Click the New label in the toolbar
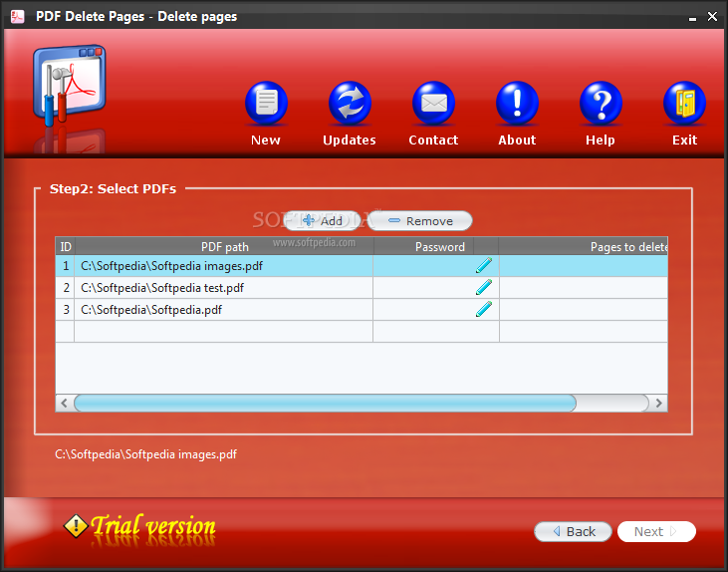The width and height of the screenshot is (728, 572). coord(266,140)
